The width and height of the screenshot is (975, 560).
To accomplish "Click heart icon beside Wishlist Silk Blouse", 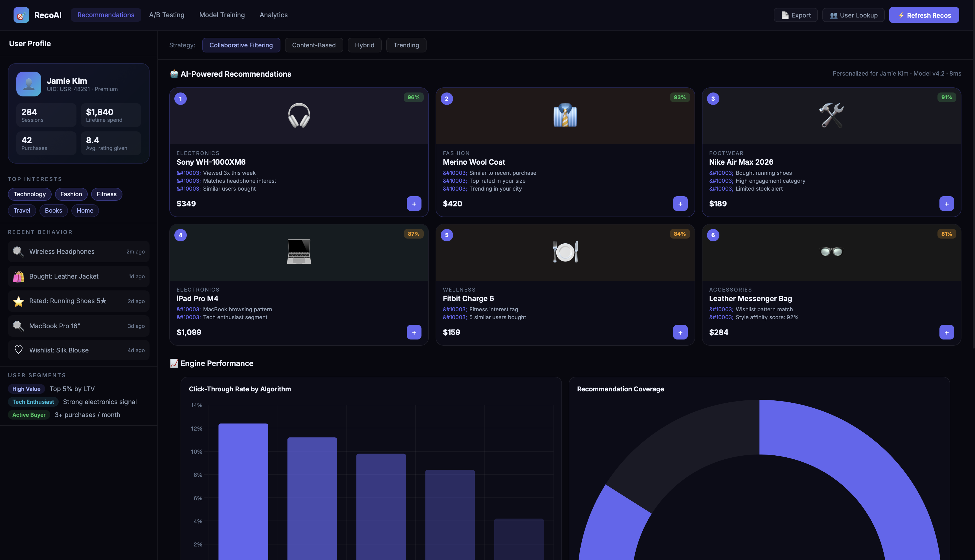I will pyautogui.click(x=18, y=350).
